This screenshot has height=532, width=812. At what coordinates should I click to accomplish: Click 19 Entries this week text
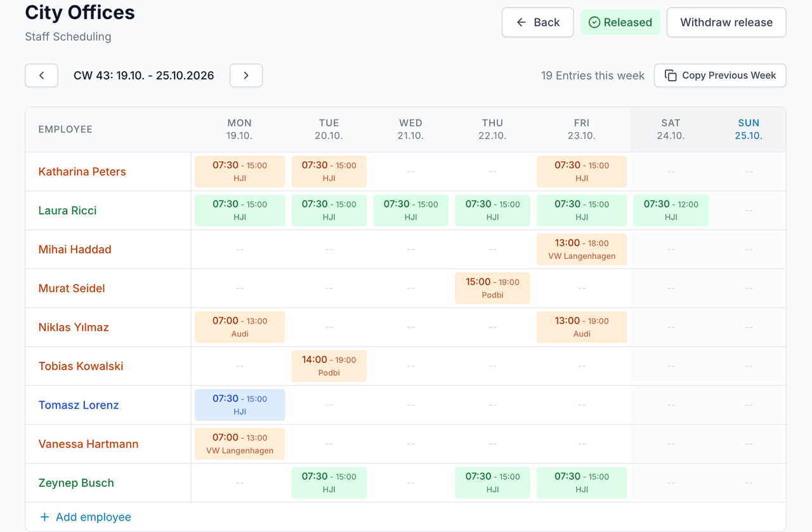(593, 76)
